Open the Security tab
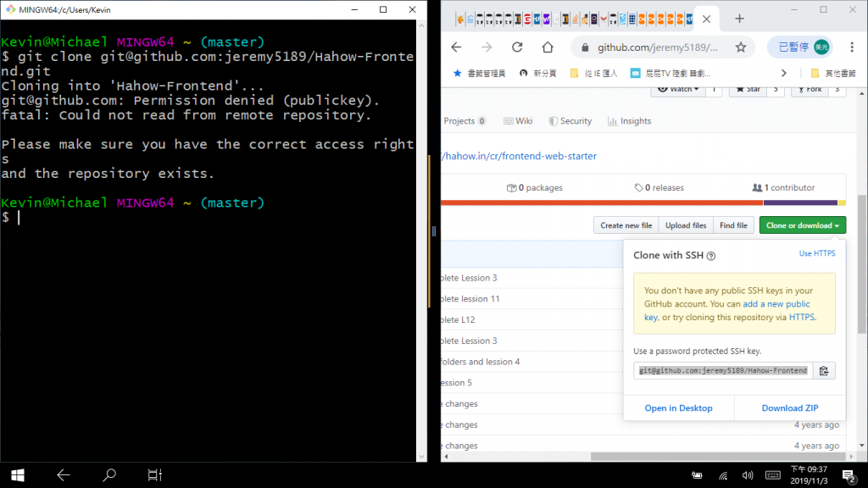The width and height of the screenshot is (868, 488). click(570, 121)
